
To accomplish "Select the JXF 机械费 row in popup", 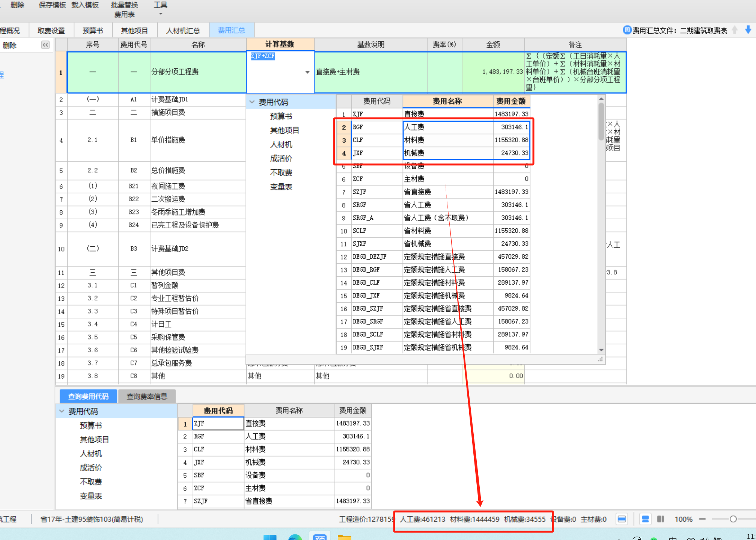I will tap(433, 153).
